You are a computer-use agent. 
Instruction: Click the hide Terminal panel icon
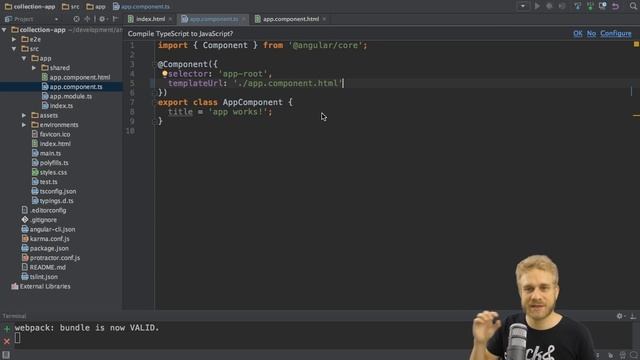pos(633,316)
